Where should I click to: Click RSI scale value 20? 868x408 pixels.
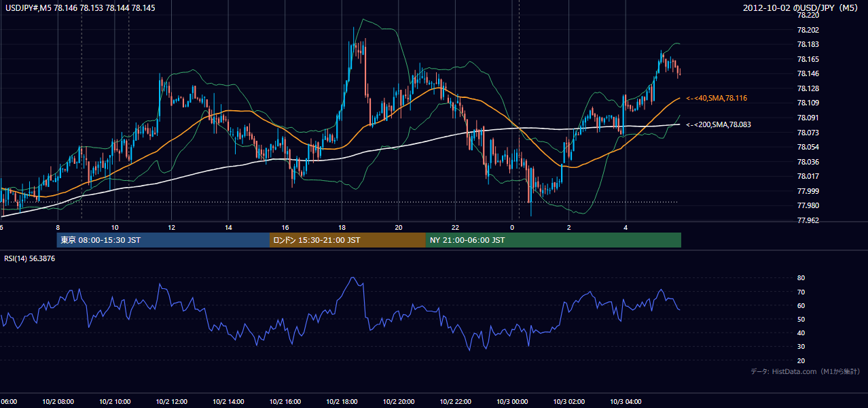[x=801, y=360]
